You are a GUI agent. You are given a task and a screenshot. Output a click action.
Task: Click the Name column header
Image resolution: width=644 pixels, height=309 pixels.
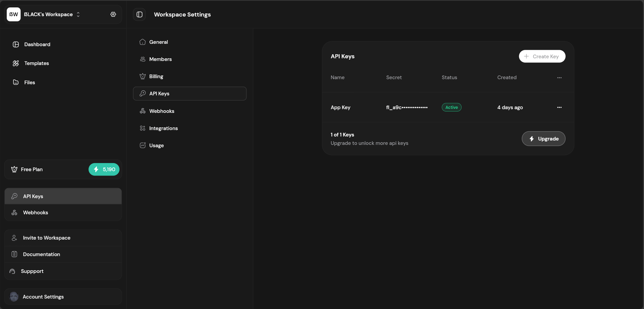(x=337, y=78)
